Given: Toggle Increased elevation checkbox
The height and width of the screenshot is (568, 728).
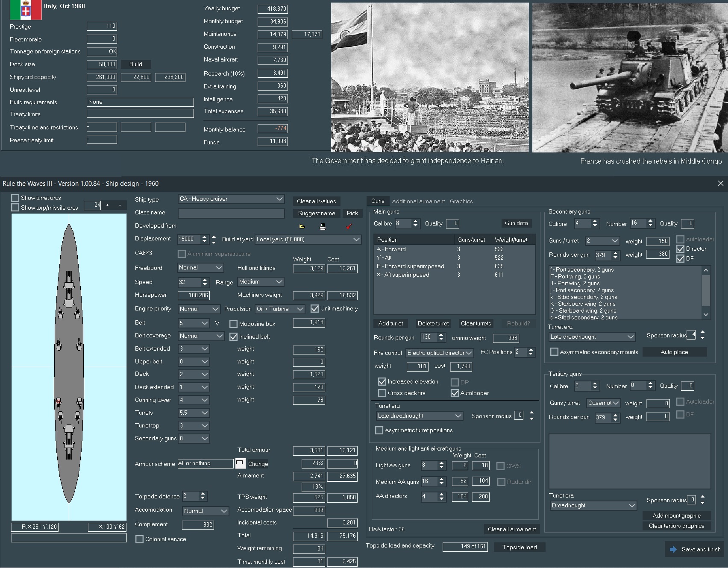Looking at the screenshot, I should (382, 381).
